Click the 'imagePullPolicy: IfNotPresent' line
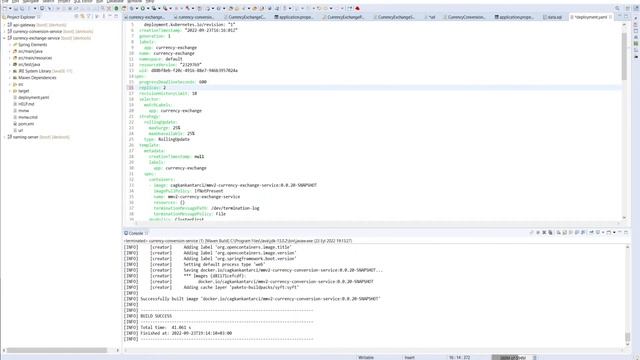 pyautogui.click(x=188, y=191)
